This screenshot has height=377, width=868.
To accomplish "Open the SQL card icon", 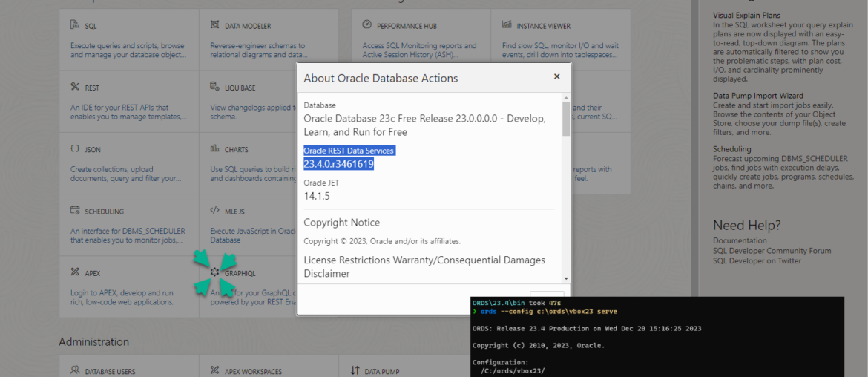I will click(x=75, y=25).
